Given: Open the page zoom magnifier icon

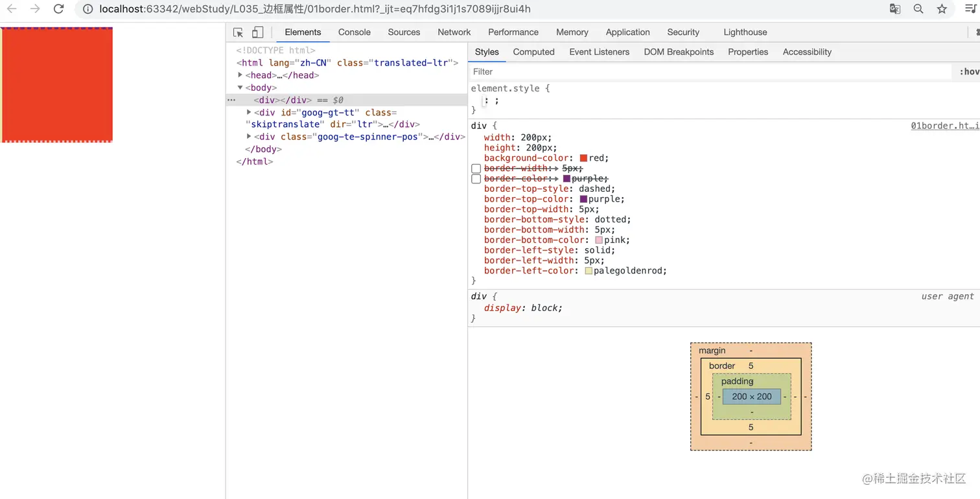Looking at the screenshot, I should (918, 9).
